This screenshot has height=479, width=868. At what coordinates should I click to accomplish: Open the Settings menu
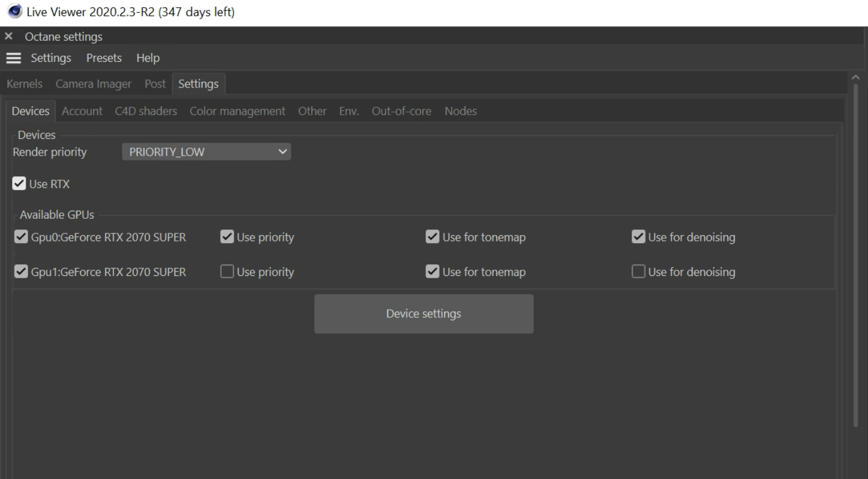pos(51,58)
